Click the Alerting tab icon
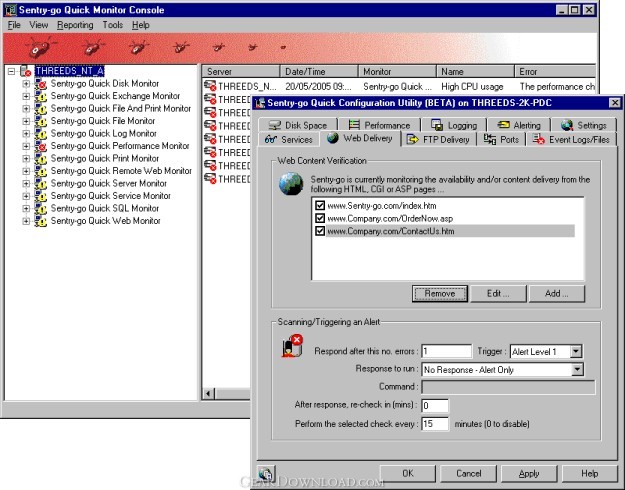 pos(503,125)
